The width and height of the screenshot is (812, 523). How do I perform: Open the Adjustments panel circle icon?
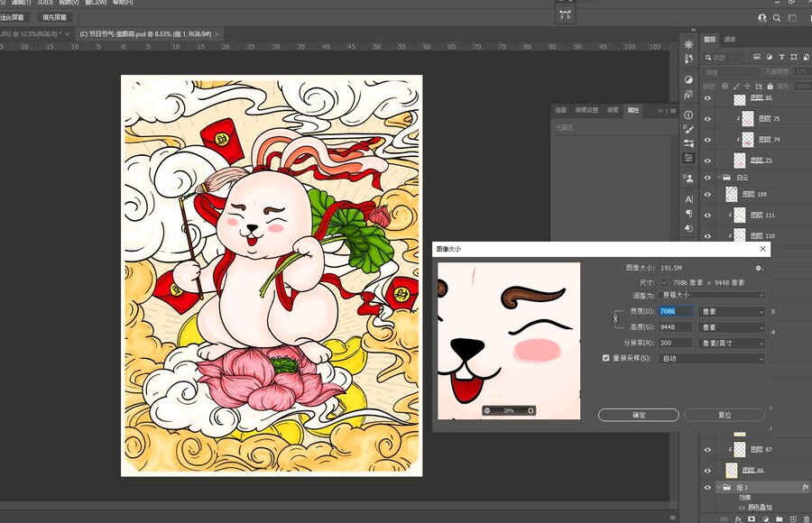click(x=688, y=79)
